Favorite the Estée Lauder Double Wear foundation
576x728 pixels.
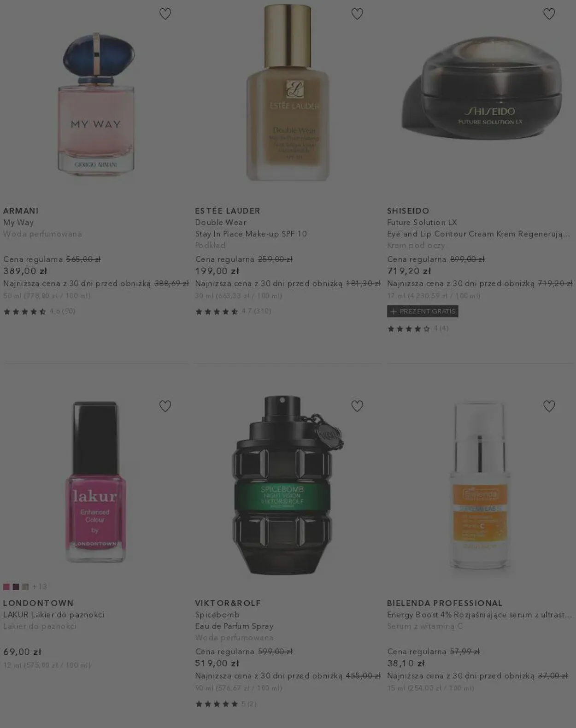[357, 14]
